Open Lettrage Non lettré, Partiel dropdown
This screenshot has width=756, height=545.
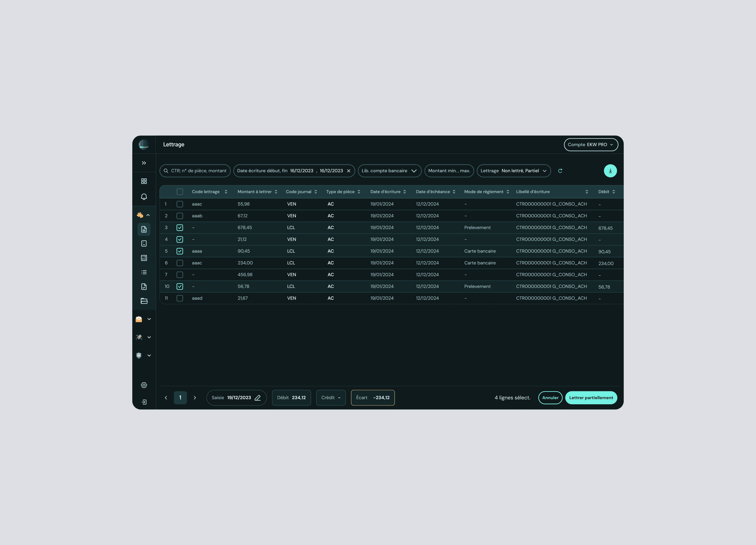tap(513, 171)
